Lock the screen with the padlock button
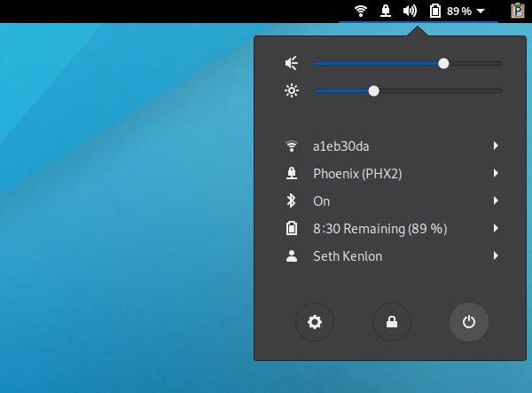 tap(392, 322)
